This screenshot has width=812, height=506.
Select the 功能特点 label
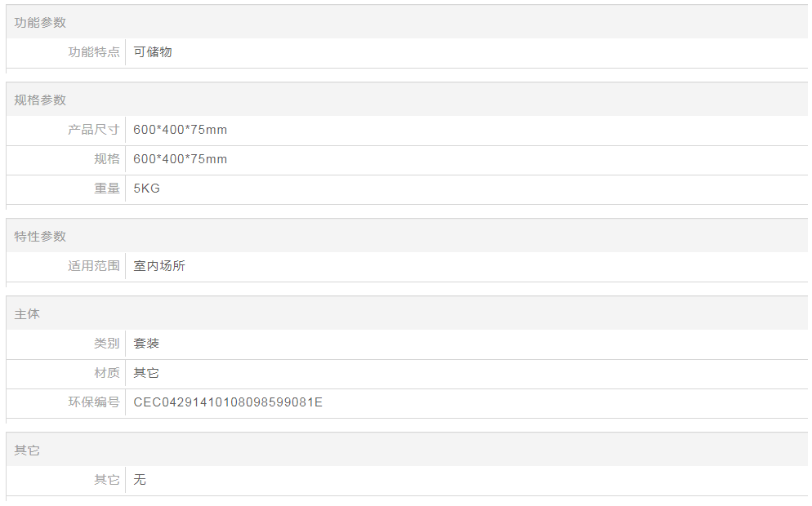pos(94,52)
